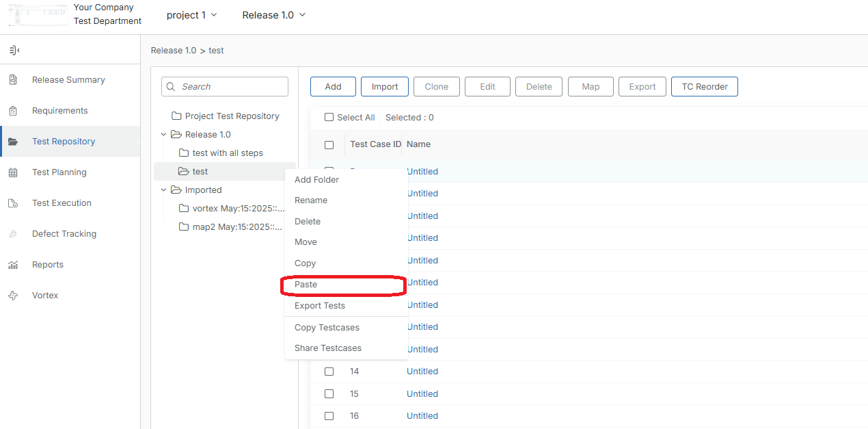
Task: Check the Select All checkbox
Action: tap(329, 117)
